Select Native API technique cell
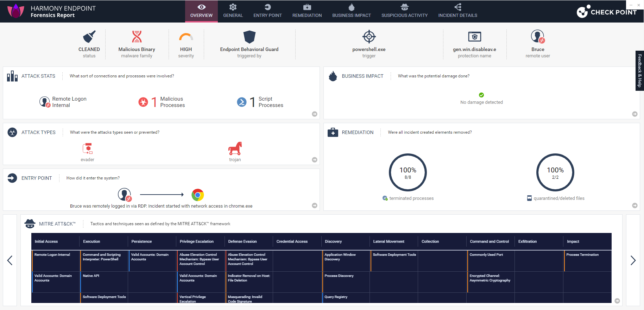Image resolution: width=644 pixels, height=310 pixels. [x=104, y=282]
